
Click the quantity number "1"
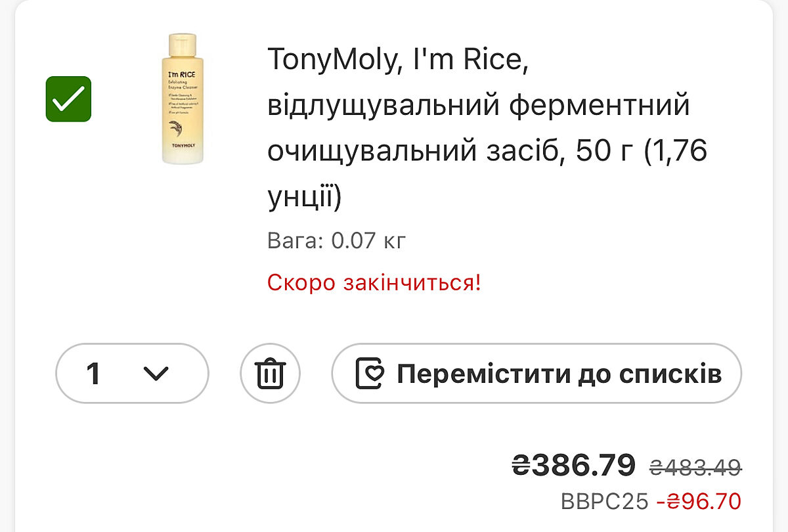[93, 374]
